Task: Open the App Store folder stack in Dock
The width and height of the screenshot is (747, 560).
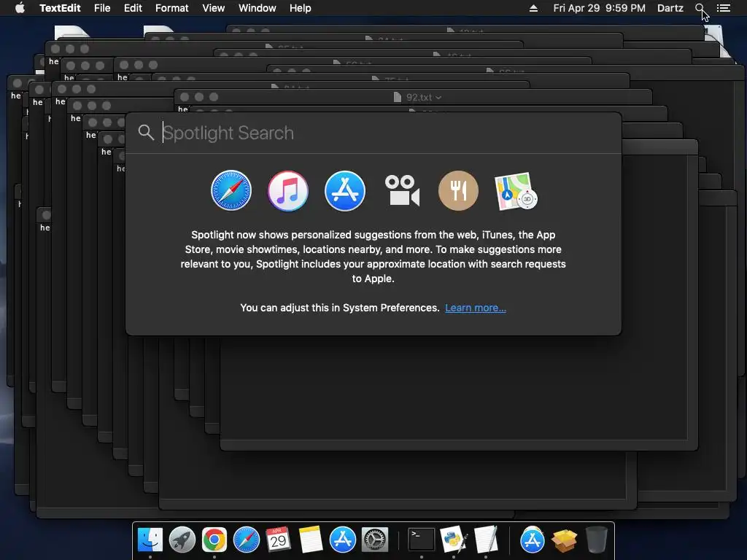Action: pyautogui.click(x=532, y=540)
